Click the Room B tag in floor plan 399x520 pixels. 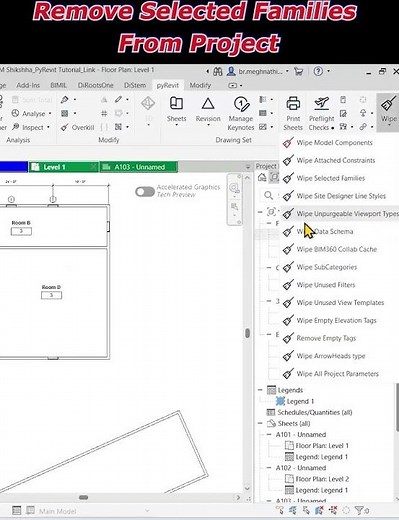pos(21,228)
